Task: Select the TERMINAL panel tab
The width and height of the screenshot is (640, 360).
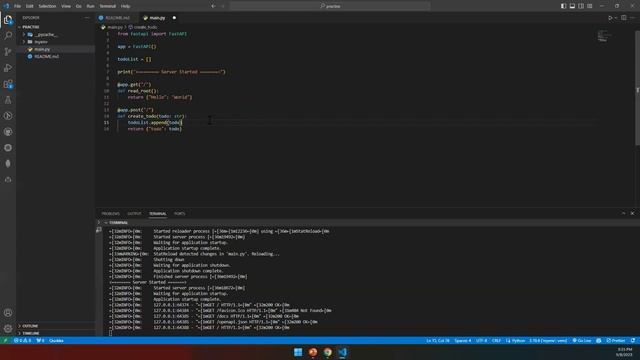Action: click(158, 213)
